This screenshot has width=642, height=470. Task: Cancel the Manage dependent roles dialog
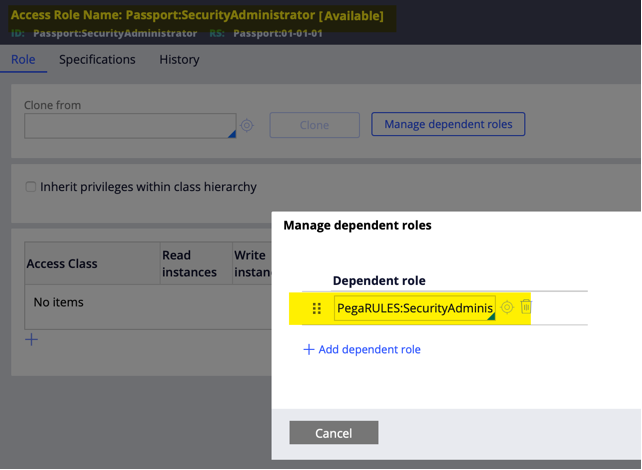(334, 433)
